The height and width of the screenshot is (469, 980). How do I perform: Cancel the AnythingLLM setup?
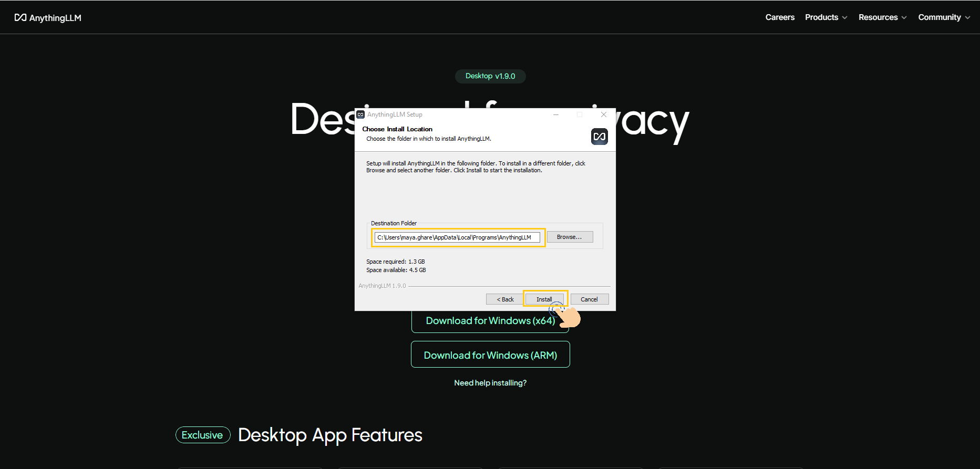[590, 299]
